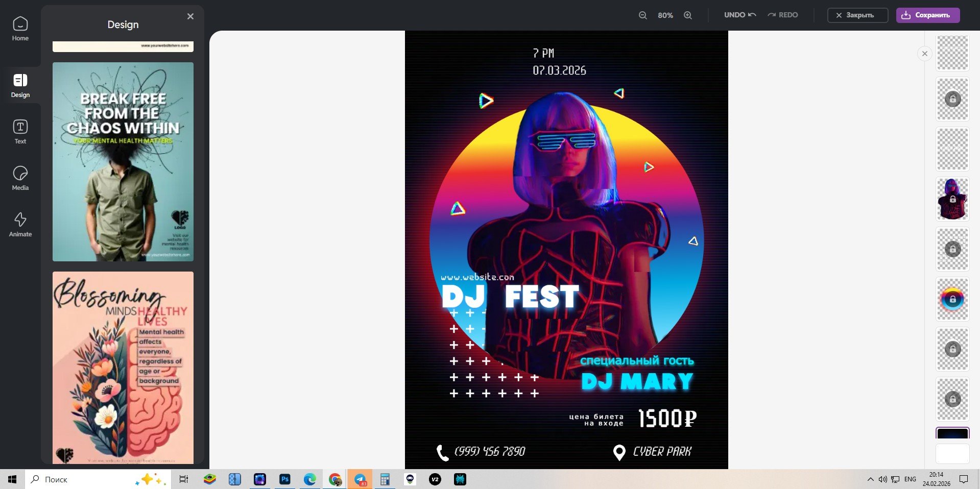The height and width of the screenshot is (489, 980).
Task: Open the clock and calendar flyout
Action: pyautogui.click(x=937, y=479)
